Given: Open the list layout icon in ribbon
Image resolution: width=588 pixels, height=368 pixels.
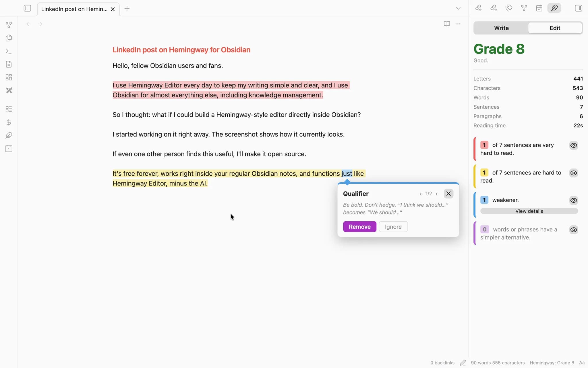Looking at the screenshot, I should click(x=9, y=109).
